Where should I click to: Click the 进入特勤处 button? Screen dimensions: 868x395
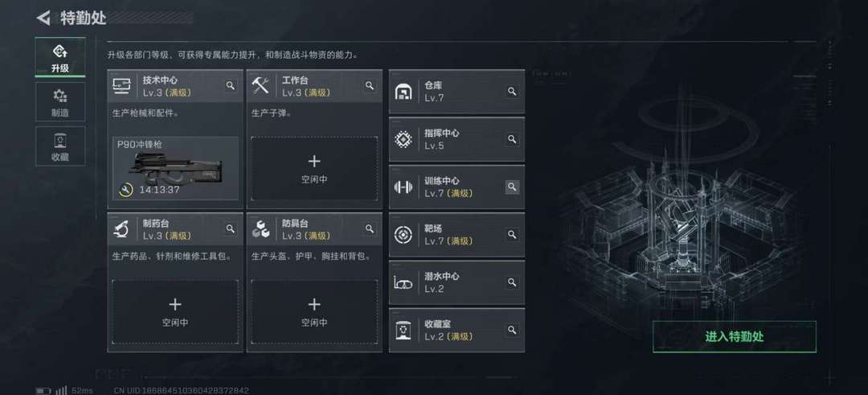click(x=734, y=336)
